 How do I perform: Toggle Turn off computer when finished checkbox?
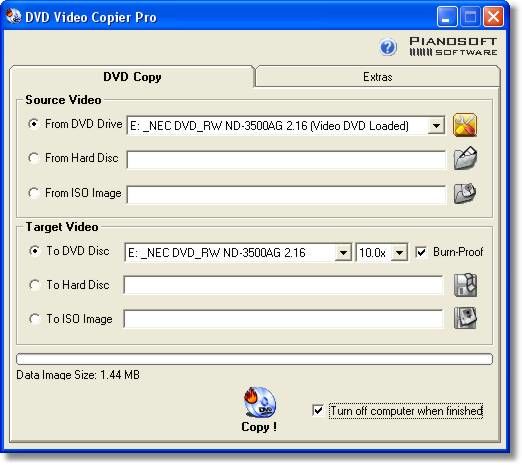[x=318, y=410]
